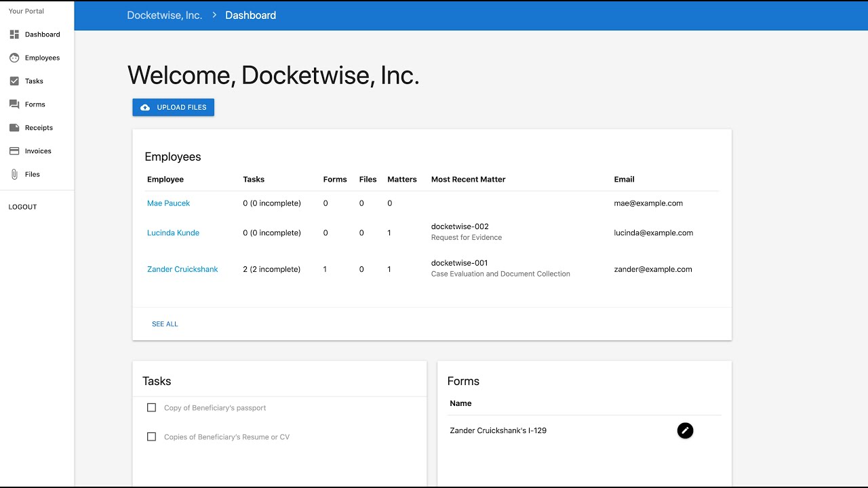
Task: Click the Upload Files button
Action: [174, 107]
